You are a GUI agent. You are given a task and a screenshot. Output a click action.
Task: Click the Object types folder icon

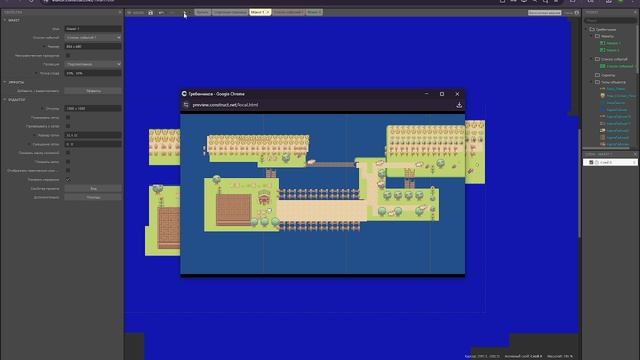(597, 82)
